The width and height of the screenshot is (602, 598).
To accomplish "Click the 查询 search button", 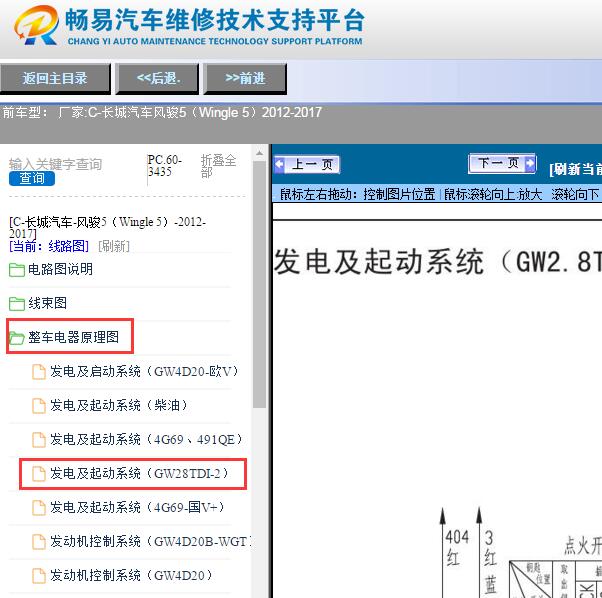I will [x=32, y=178].
